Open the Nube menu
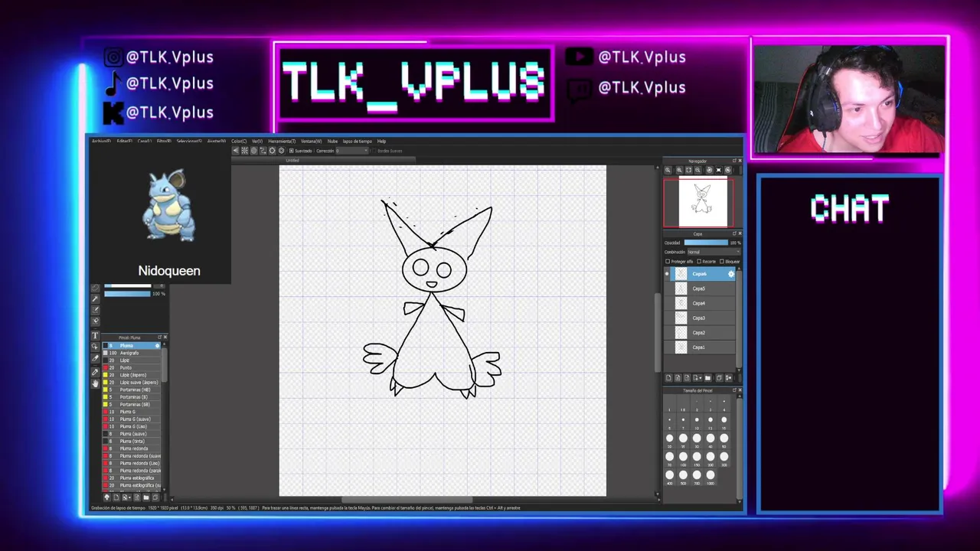This screenshot has height=551, width=980. coord(332,142)
